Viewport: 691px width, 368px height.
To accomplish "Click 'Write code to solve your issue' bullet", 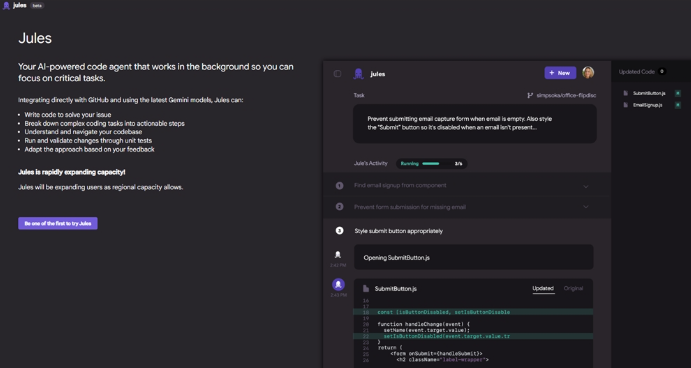I will pos(68,115).
